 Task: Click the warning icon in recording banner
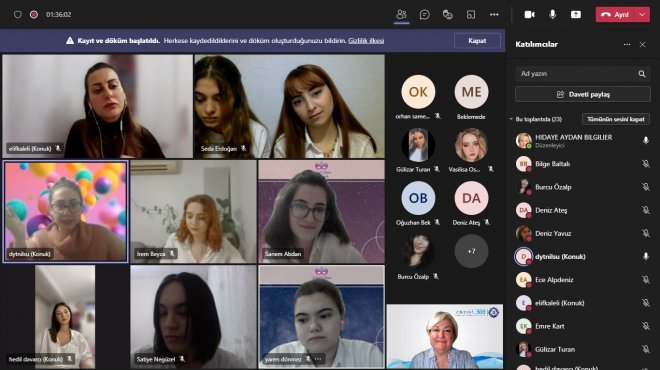(x=70, y=41)
